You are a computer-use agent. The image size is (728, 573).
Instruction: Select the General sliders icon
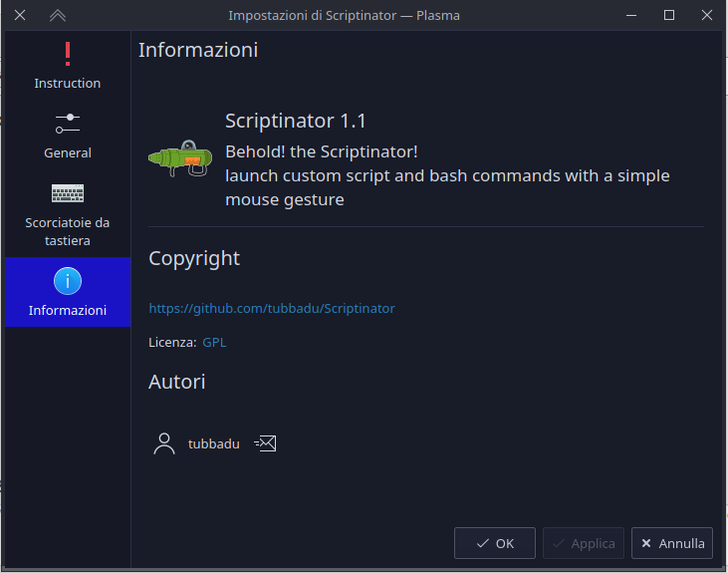(68, 124)
